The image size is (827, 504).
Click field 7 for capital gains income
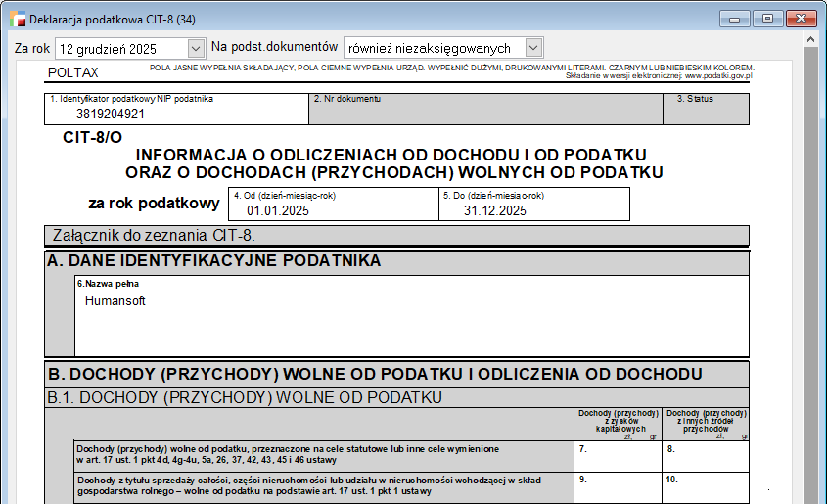pos(617,456)
